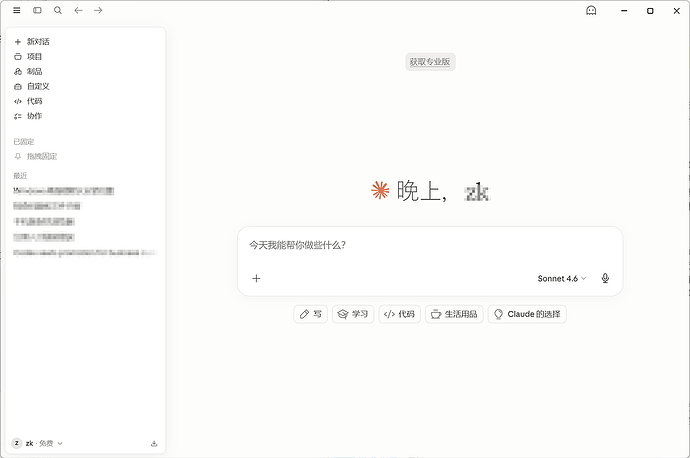Click the message input field
The height and width of the screenshot is (458, 690).
[429, 245]
